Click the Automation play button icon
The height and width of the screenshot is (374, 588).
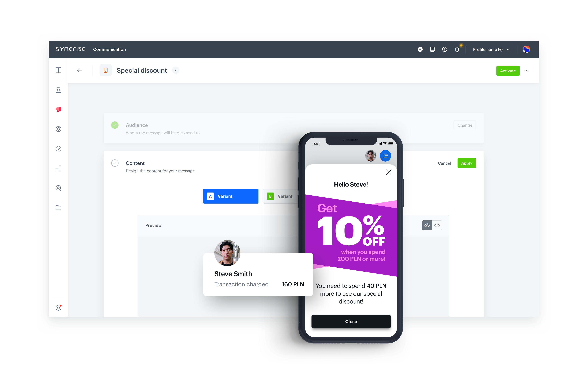[x=59, y=149]
